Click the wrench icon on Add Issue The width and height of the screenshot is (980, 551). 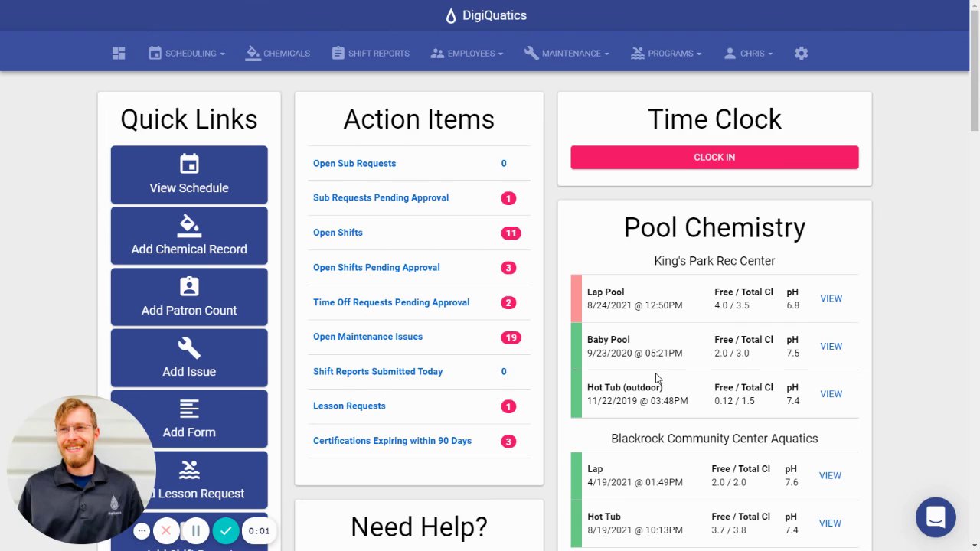189,347
